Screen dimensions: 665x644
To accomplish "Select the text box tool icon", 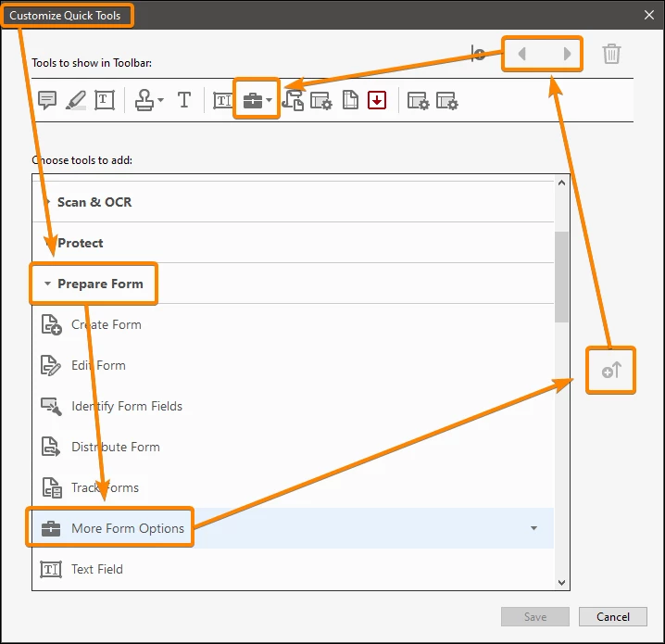I will click(105, 100).
